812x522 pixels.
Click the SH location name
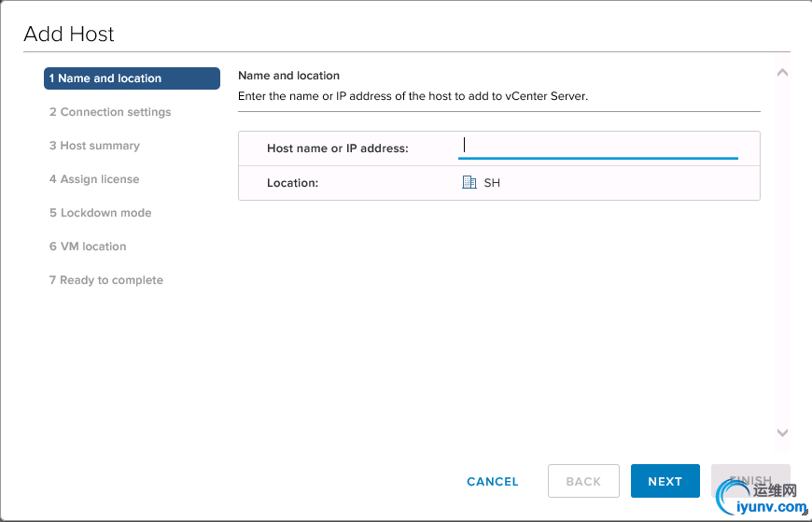pos(492,183)
